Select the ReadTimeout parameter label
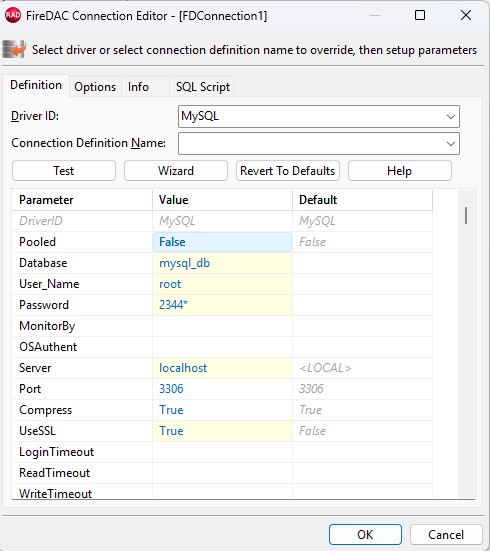490x551 pixels. pyautogui.click(x=54, y=473)
